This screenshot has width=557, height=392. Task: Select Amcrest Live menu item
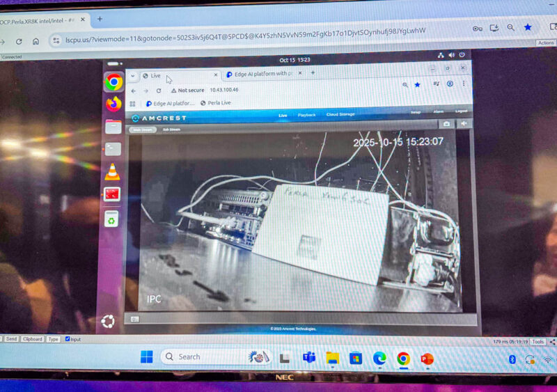(x=283, y=116)
